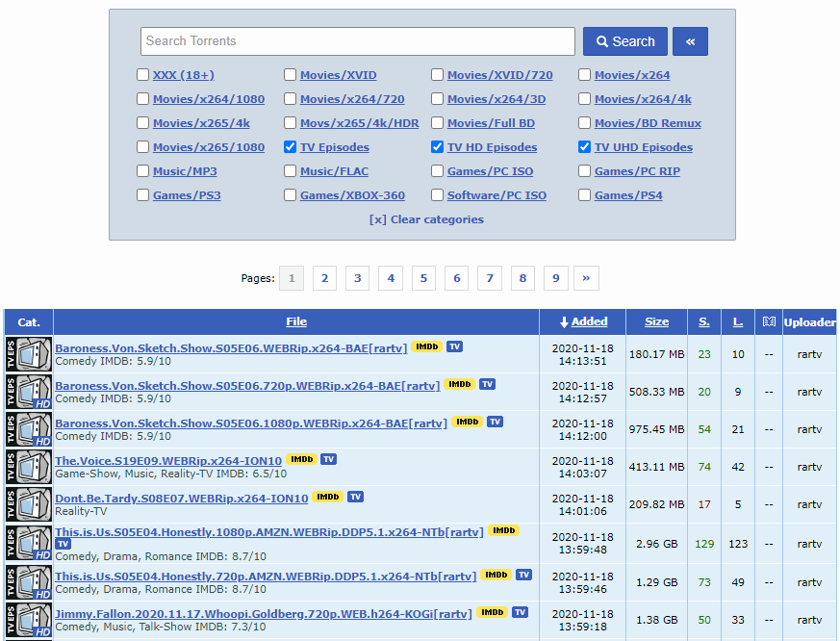The image size is (840, 641).
Task: Click the HD category icon for This.is.Us 1080p row
Action: click(x=29, y=544)
